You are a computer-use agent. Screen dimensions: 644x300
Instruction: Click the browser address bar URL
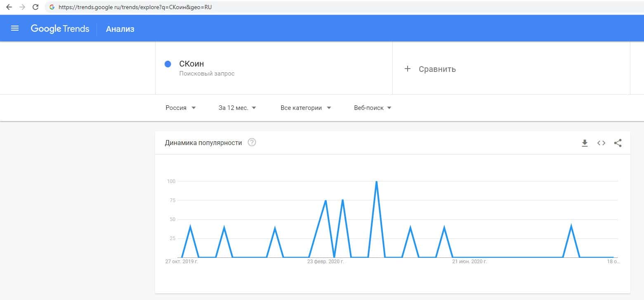(x=135, y=7)
